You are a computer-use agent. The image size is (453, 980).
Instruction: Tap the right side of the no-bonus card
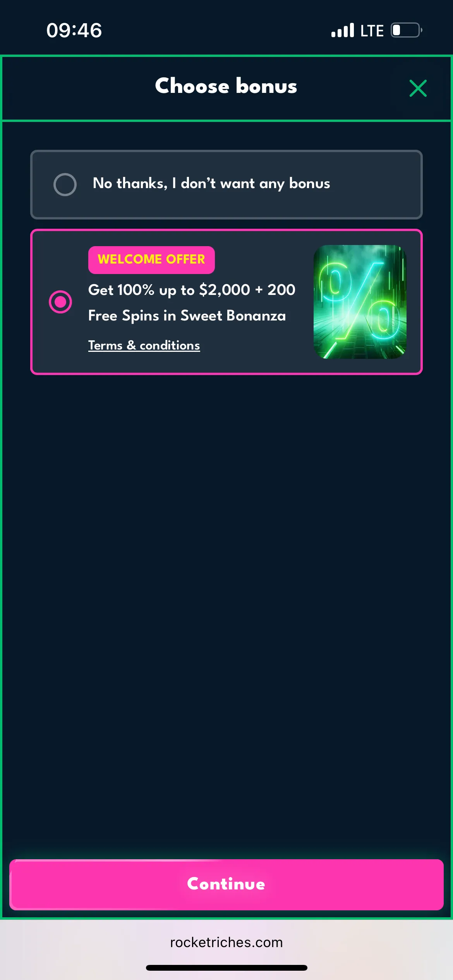376,184
